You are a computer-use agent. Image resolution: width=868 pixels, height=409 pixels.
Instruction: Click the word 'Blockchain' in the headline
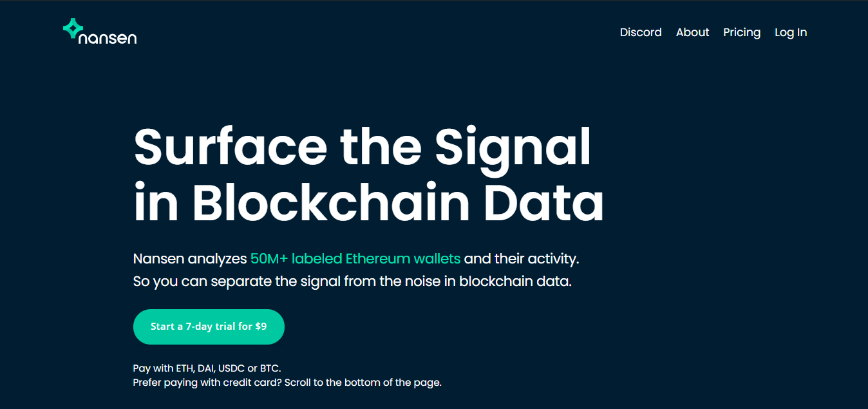(332, 202)
